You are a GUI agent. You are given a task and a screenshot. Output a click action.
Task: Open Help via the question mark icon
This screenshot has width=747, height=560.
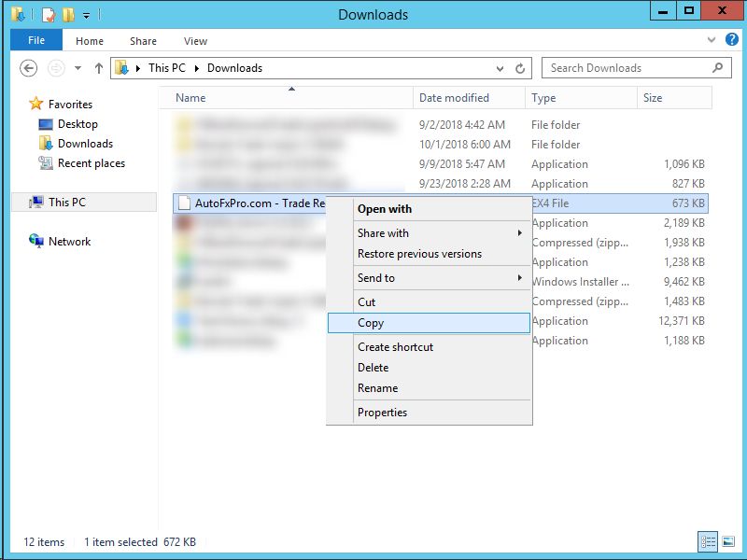click(732, 41)
